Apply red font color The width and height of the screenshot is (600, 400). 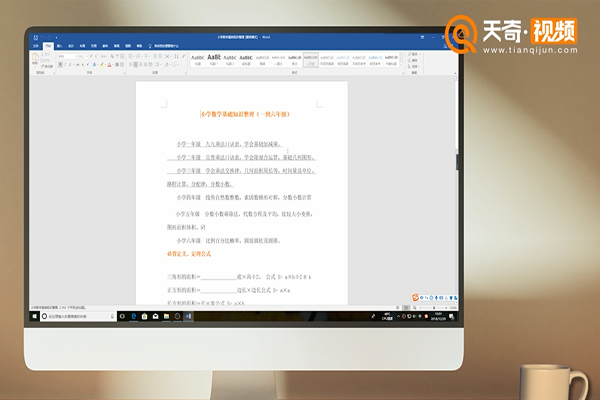pyautogui.click(x=109, y=65)
